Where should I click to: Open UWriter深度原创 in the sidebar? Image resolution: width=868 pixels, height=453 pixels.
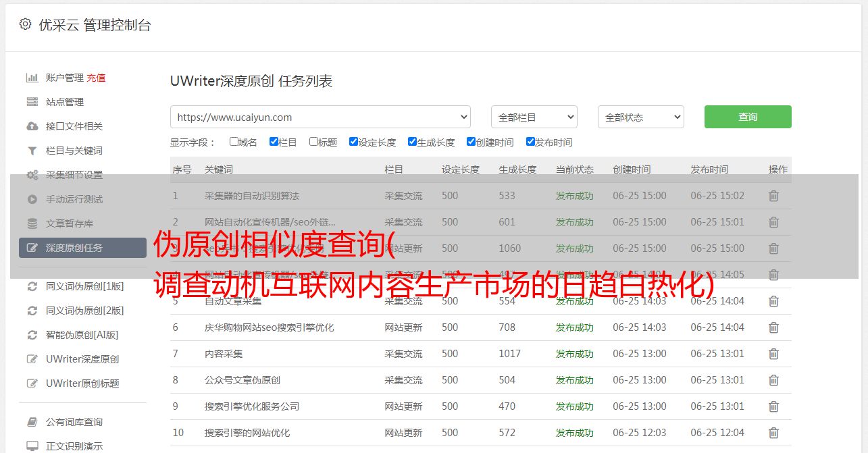(82, 359)
